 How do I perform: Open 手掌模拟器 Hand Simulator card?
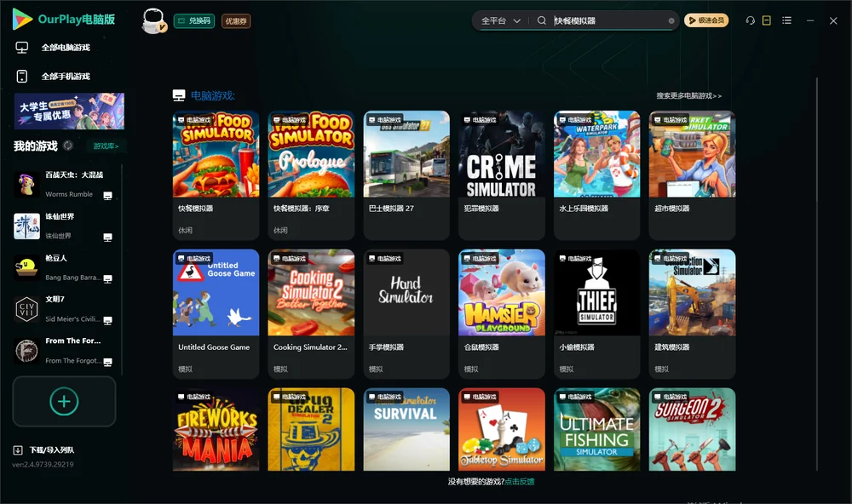[x=406, y=314]
